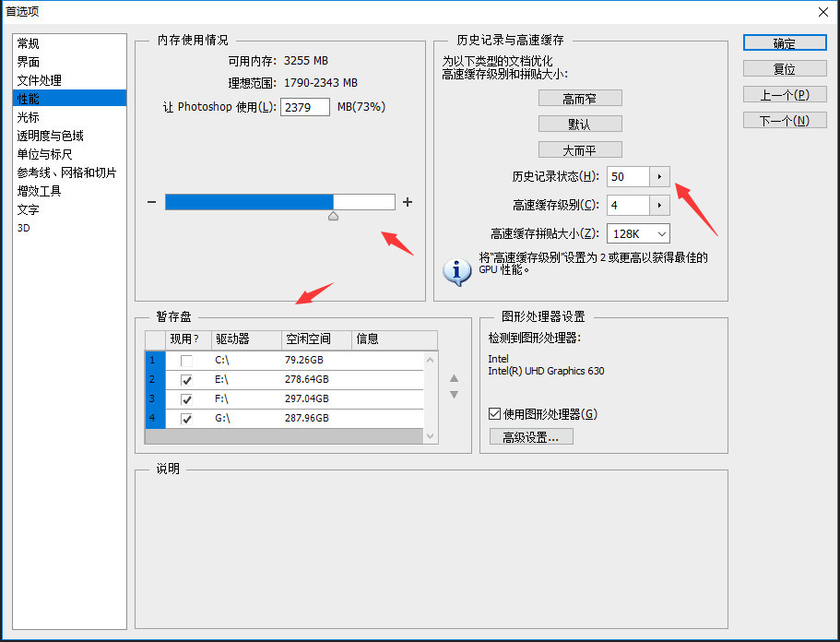
Task: Apply the 默认 cache preset
Action: pyautogui.click(x=580, y=124)
